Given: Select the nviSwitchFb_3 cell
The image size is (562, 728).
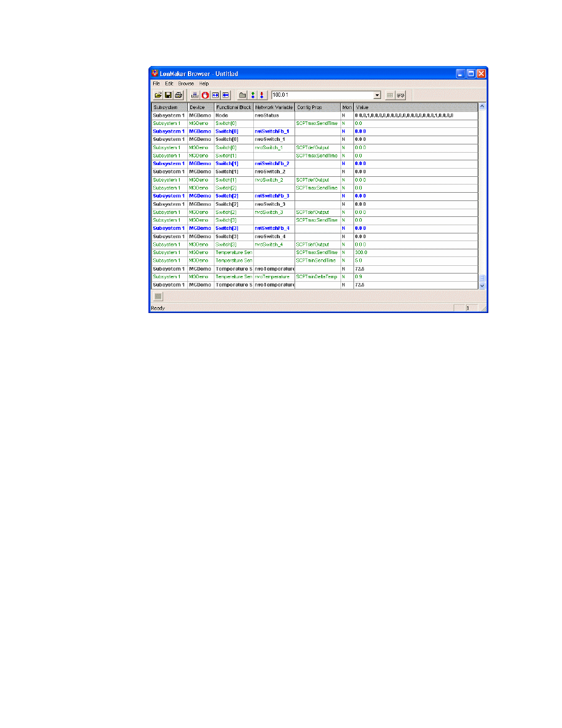Looking at the screenshot, I should [x=274, y=196].
